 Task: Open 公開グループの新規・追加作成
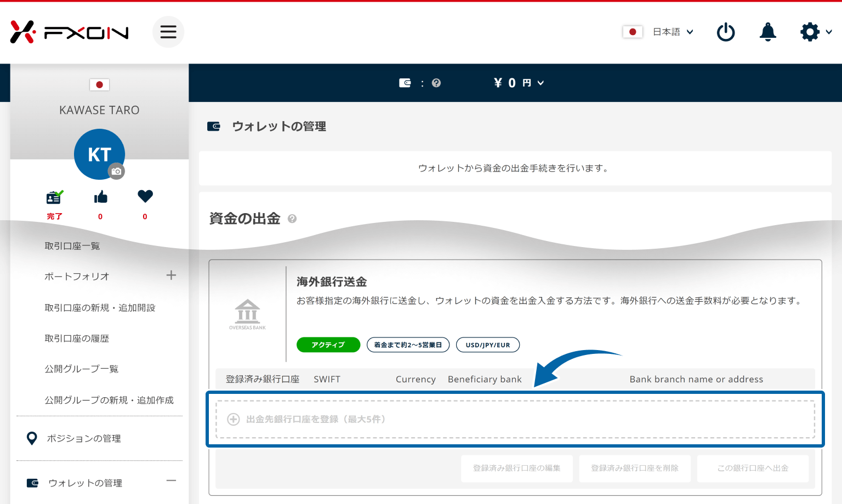[109, 400]
